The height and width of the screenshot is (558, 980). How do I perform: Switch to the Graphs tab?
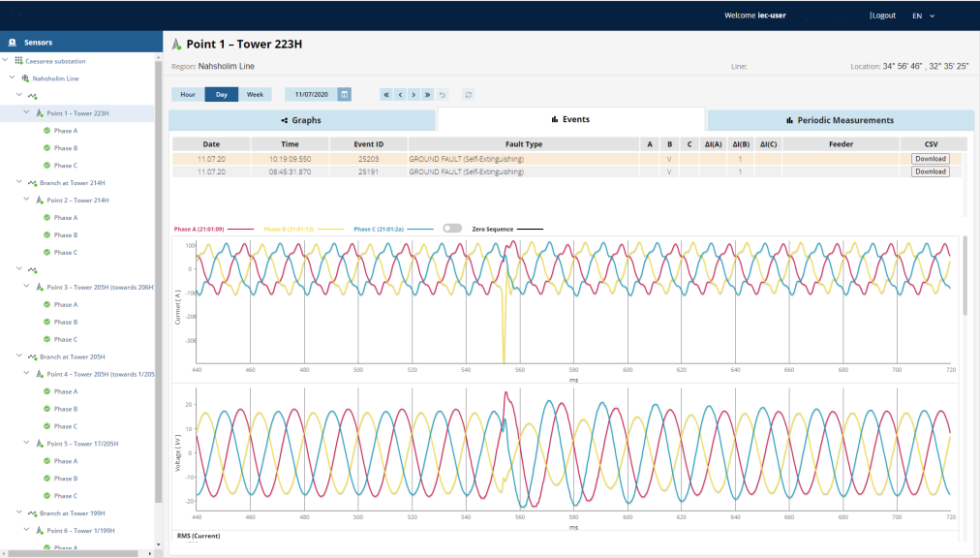[x=302, y=120]
